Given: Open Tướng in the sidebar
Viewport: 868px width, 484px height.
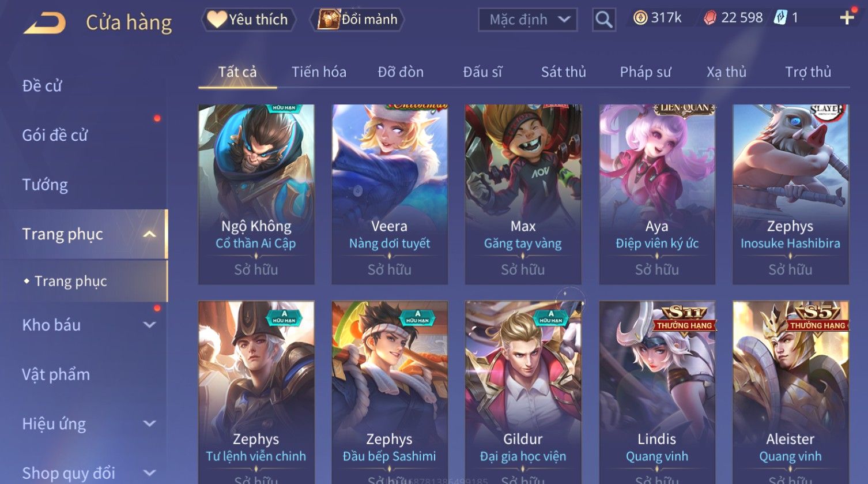Looking at the screenshot, I should click(45, 185).
